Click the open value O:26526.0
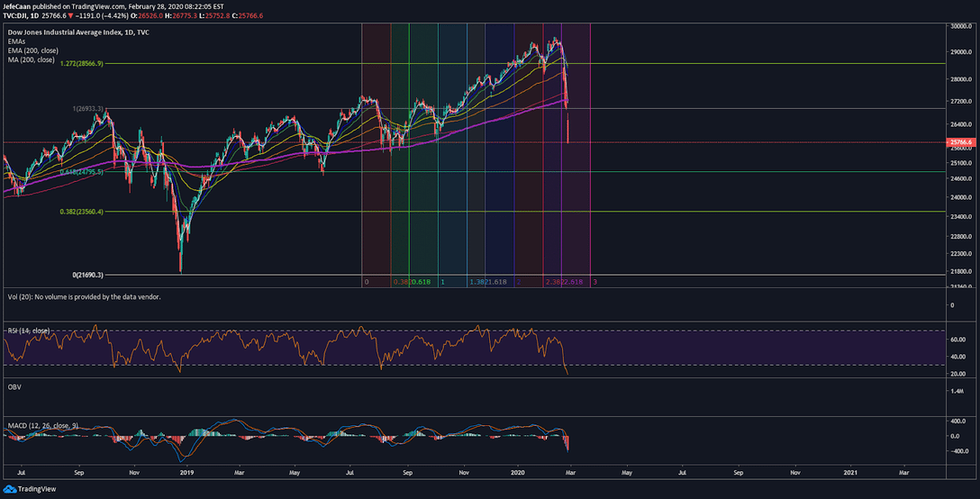The width and height of the screenshot is (980, 499). 147,15
